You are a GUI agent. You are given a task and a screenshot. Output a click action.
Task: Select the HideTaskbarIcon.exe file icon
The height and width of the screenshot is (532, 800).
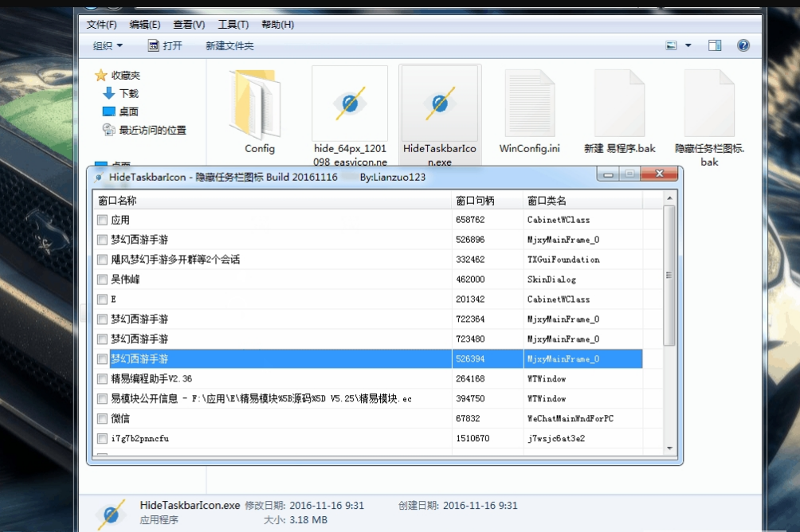[440, 104]
